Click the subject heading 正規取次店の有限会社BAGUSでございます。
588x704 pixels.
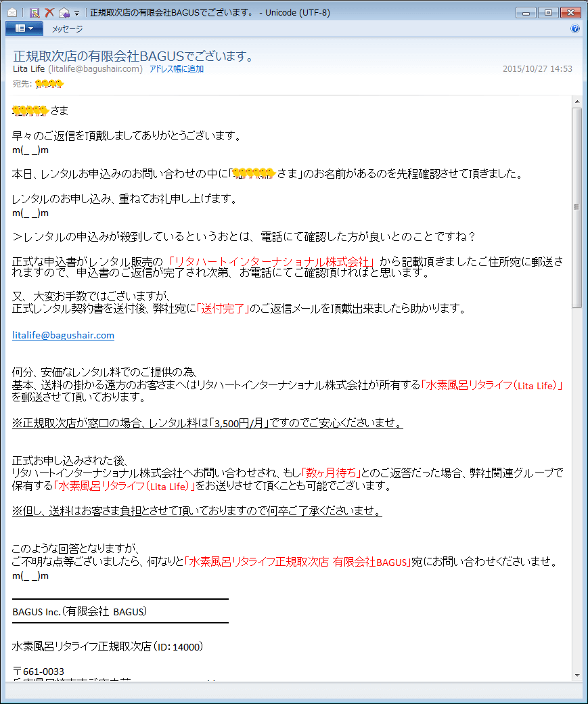(x=135, y=56)
